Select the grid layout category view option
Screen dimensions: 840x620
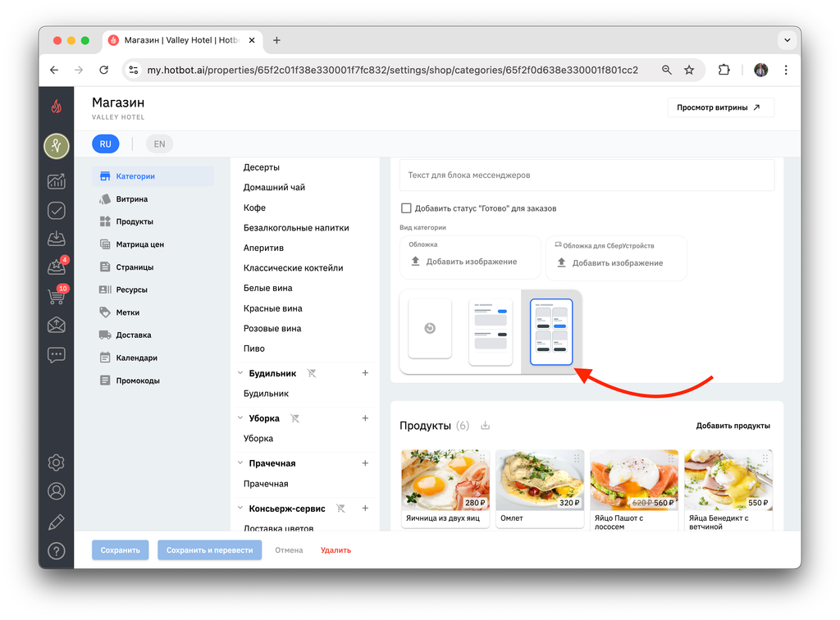tap(551, 332)
